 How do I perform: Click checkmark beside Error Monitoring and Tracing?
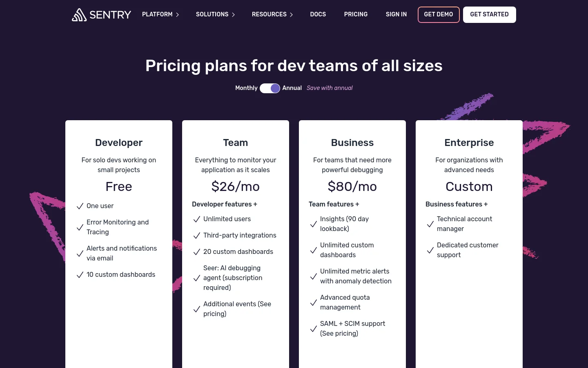[x=80, y=227]
